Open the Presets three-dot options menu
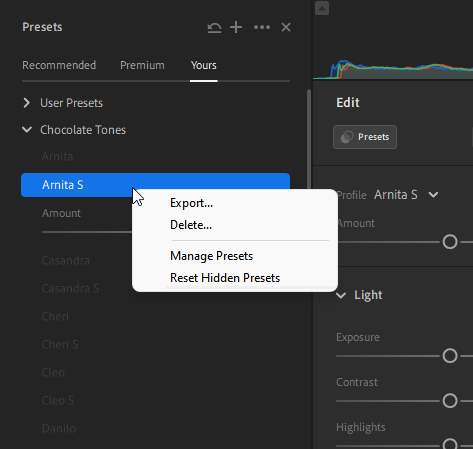This screenshot has width=473, height=449. click(262, 27)
